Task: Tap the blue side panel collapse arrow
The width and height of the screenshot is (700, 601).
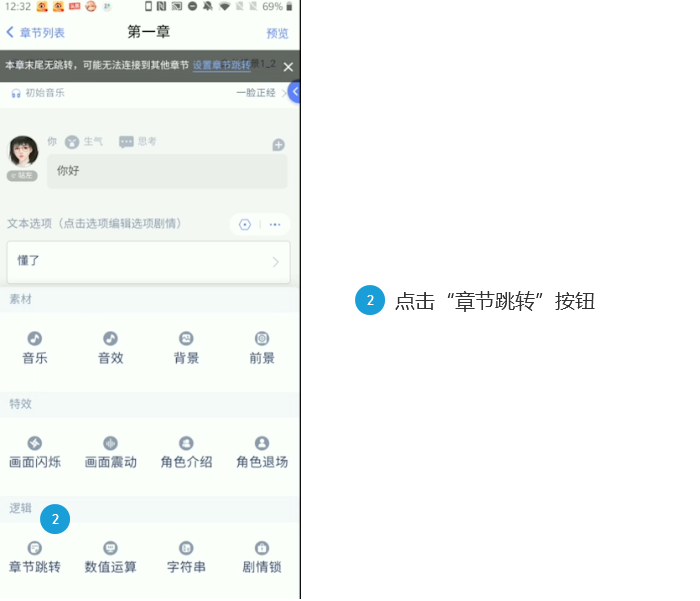Action: (294, 92)
